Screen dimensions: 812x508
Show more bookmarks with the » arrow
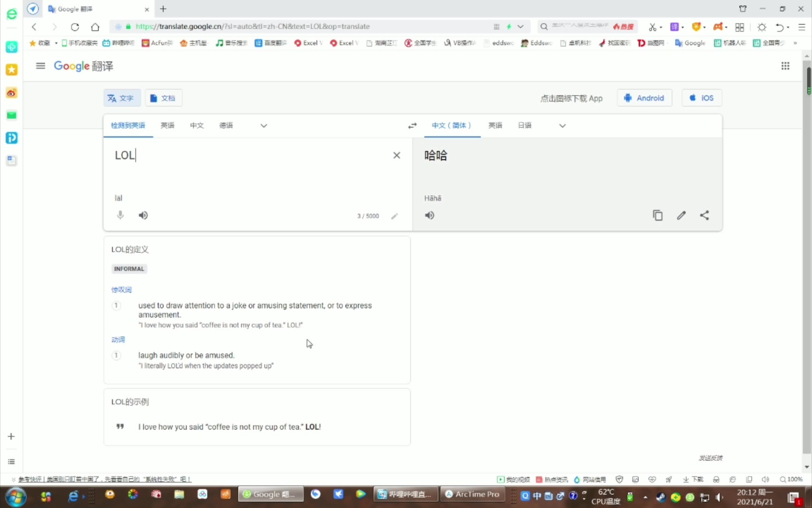[x=795, y=43]
